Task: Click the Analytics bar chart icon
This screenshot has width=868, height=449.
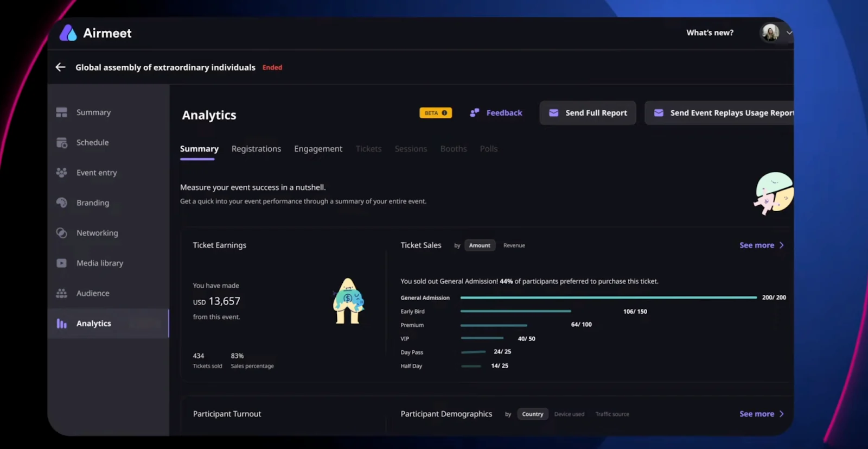Action: [62, 324]
